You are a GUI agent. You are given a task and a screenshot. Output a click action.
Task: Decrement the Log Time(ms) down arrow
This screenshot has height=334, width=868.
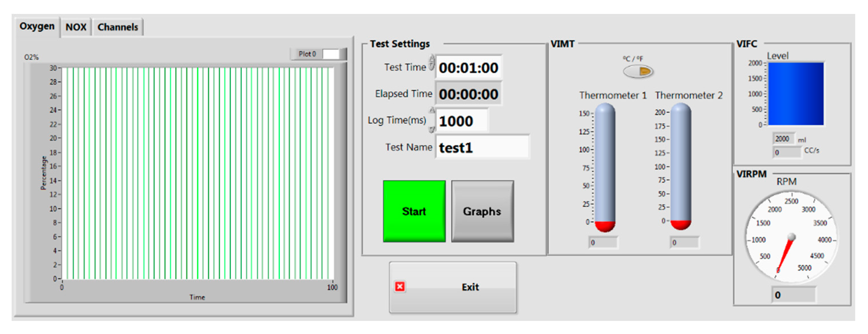(x=432, y=129)
